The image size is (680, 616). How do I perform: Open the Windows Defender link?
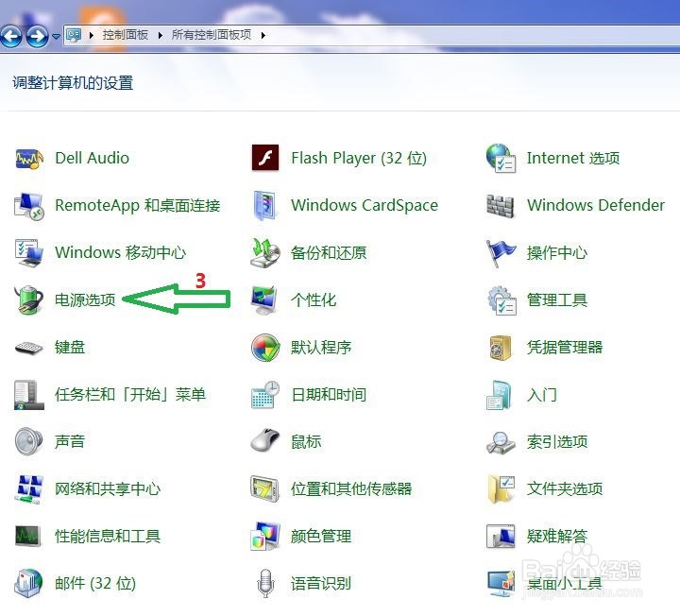[596, 205]
